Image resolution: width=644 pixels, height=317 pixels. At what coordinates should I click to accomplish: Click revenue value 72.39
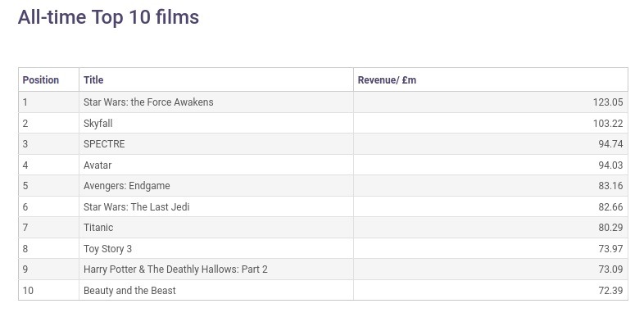point(610,291)
